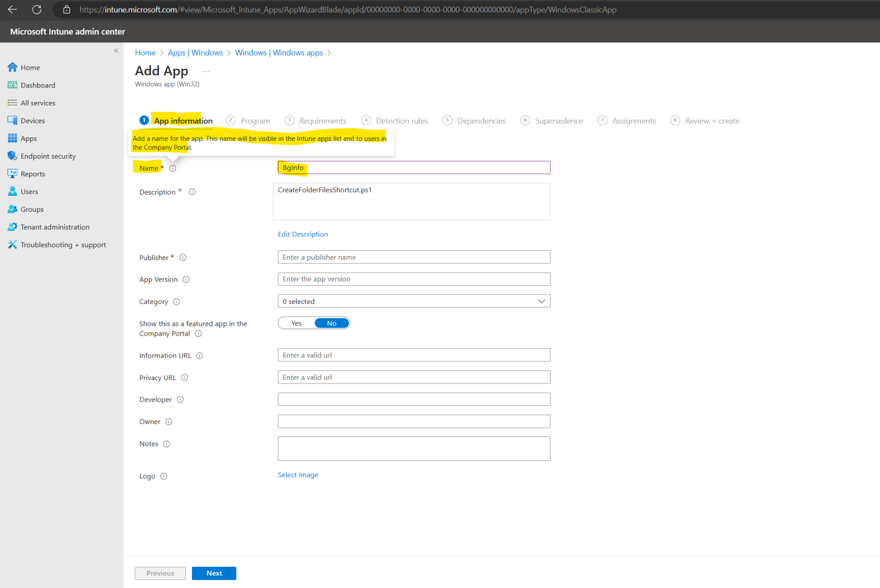Select Groups in the navigation pane
The height and width of the screenshot is (588, 880).
click(31, 209)
